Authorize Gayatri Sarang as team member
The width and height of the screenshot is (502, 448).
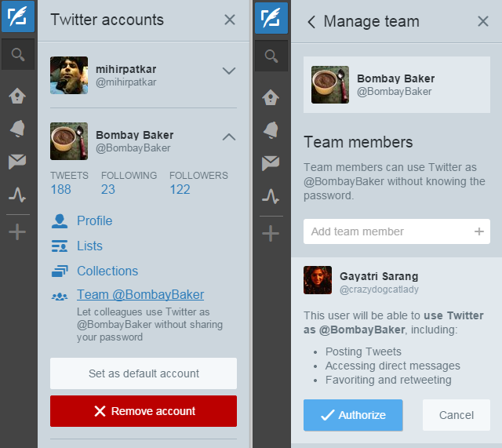click(353, 415)
